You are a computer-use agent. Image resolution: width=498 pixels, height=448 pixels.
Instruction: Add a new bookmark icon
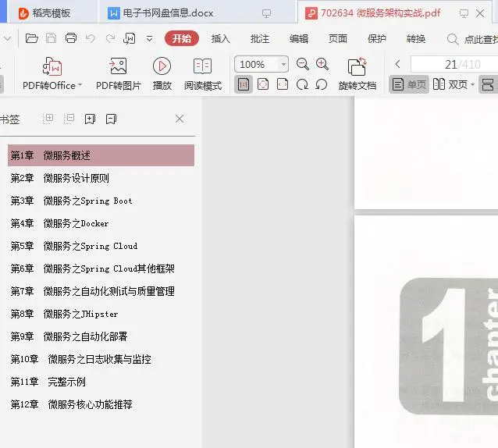91,119
